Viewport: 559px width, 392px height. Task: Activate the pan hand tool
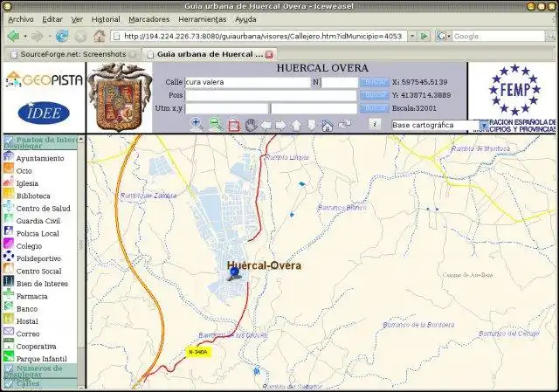251,125
